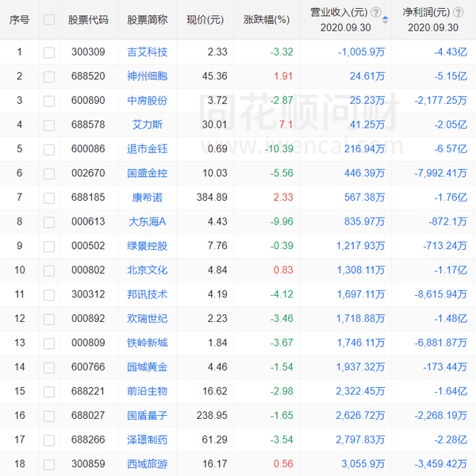Screen dimensions: 476x476
Task: Open stock link 大东海A
Action: coord(148,221)
